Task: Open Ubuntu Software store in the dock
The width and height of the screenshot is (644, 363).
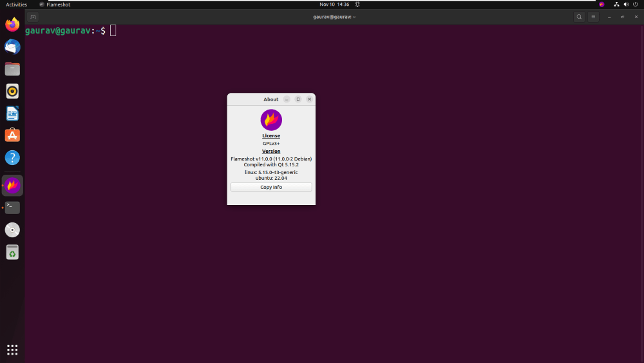Action: tap(12, 135)
